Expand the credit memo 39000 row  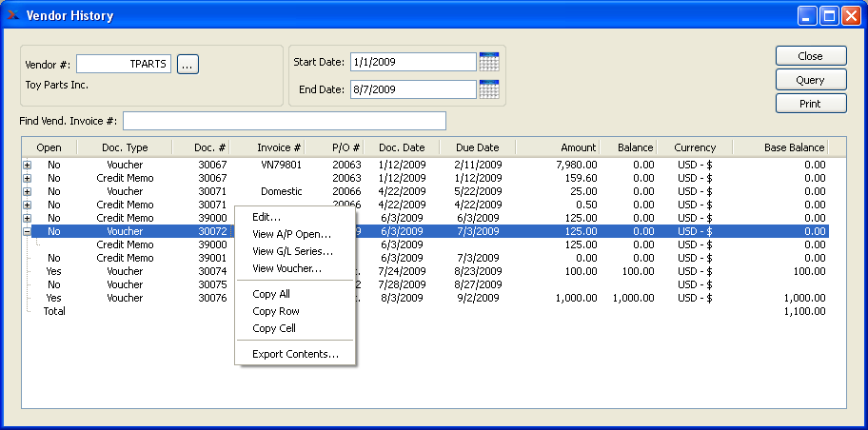[x=27, y=218]
